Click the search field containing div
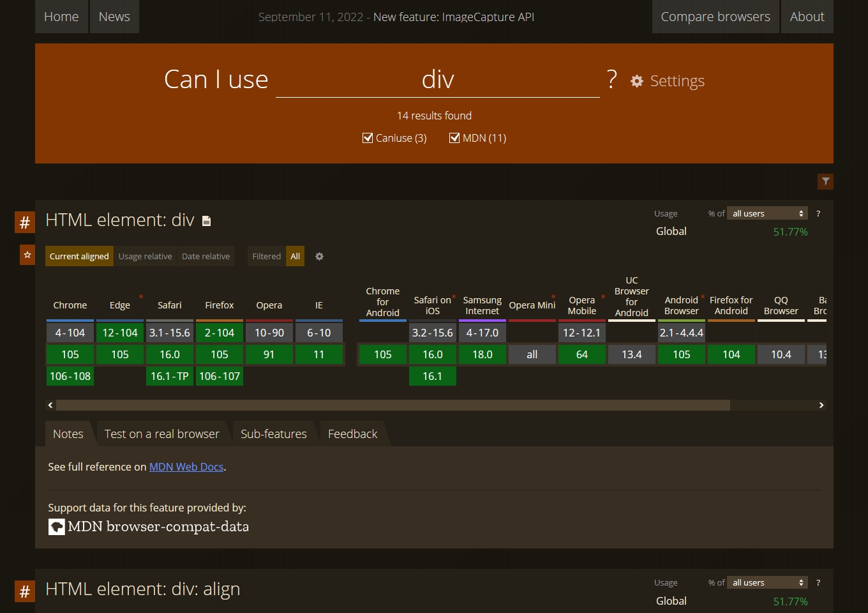 coord(438,80)
